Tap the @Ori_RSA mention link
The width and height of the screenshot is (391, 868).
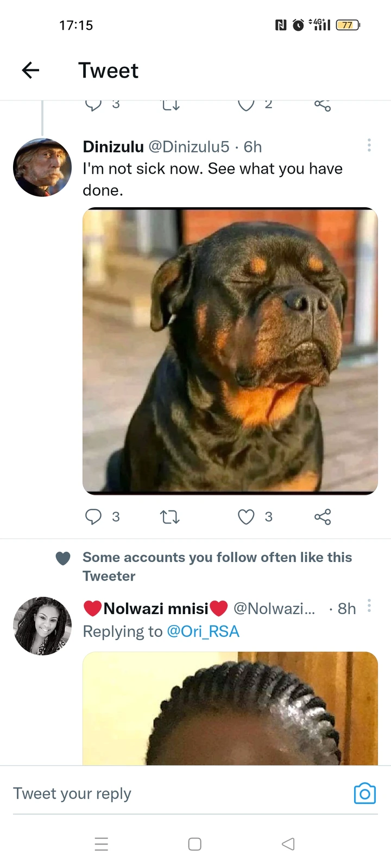click(x=203, y=631)
